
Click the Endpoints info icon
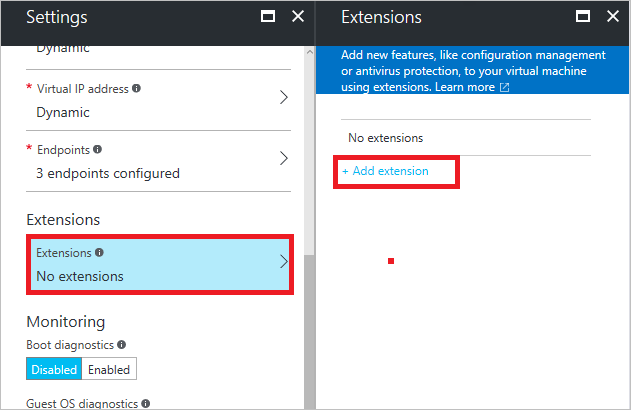point(98,149)
